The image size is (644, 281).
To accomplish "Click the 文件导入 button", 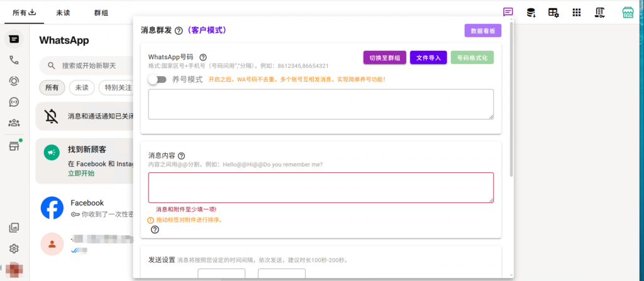I will coord(428,58).
